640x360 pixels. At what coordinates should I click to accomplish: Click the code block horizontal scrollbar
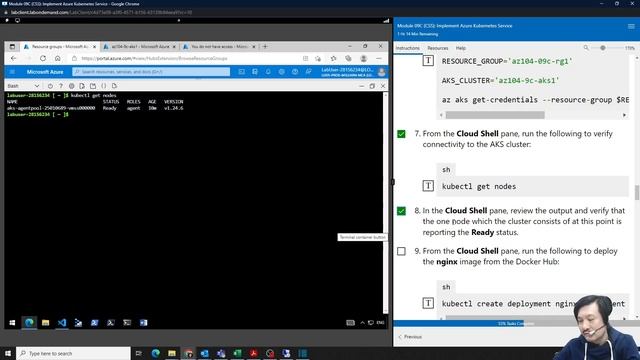[495, 115]
